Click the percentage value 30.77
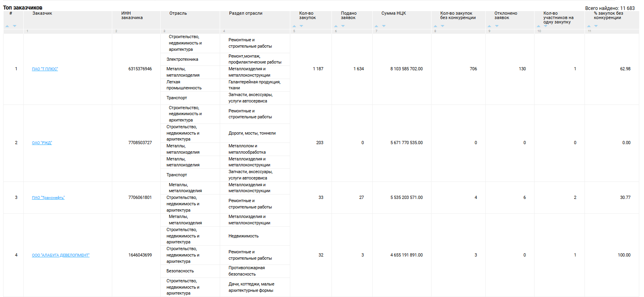This screenshot has height=297, width=644. (x=625, y=198)
